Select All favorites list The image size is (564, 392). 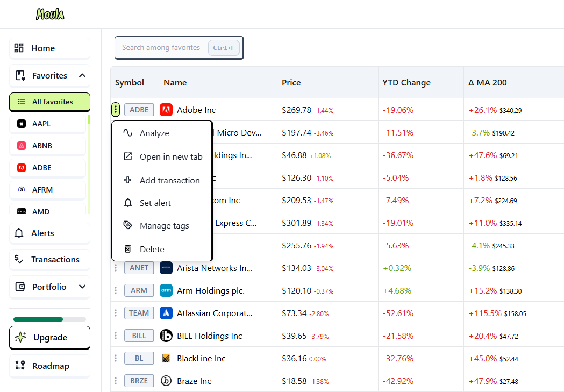click(x=49, y=102)
